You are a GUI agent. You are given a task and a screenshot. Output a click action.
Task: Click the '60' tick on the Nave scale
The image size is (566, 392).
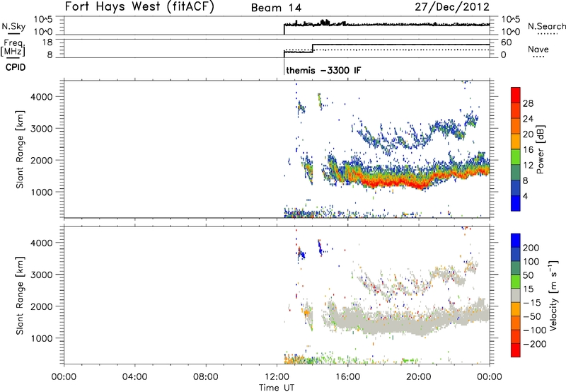506,42
